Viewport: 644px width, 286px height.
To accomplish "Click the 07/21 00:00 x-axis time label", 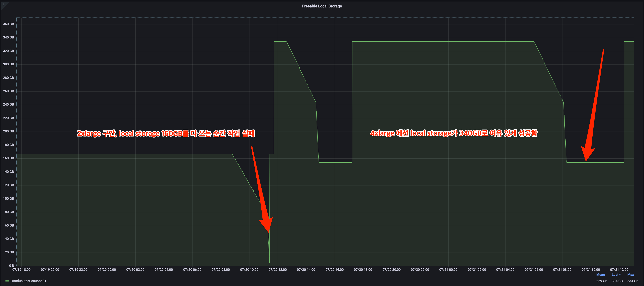I will (x=448, y=270).
